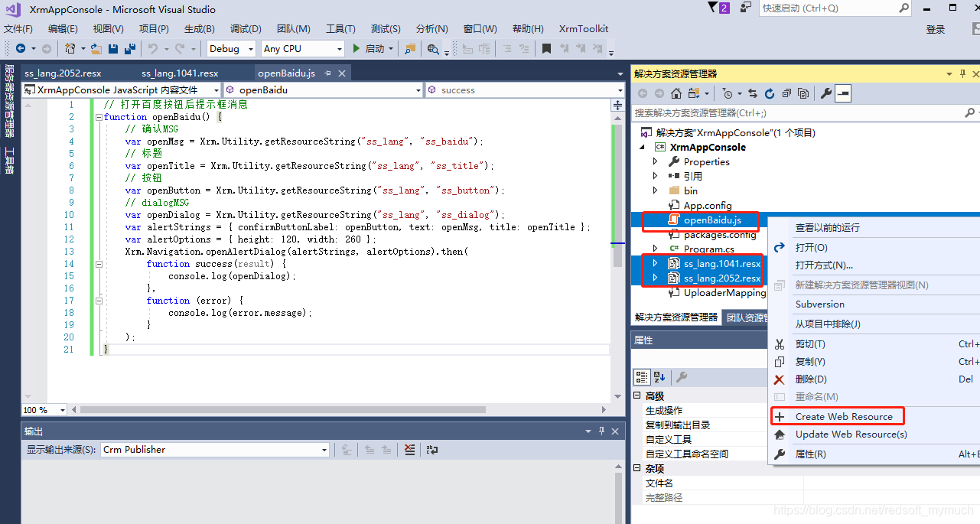Image resolution: width=980 pixels, height=524 pixels.
Task: Collapse the openBaidu function code fold
Action: (x=97, y=117)
